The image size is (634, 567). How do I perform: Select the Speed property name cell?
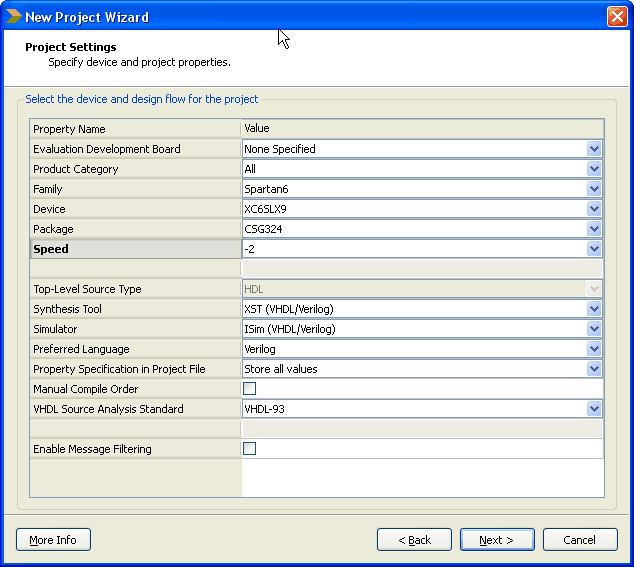click(x=135, y=249)
